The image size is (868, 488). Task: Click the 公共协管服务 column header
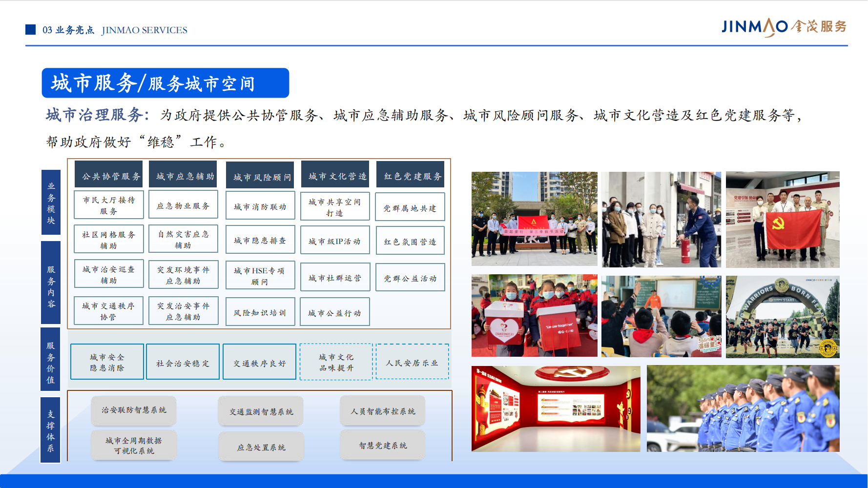[109, 174]
